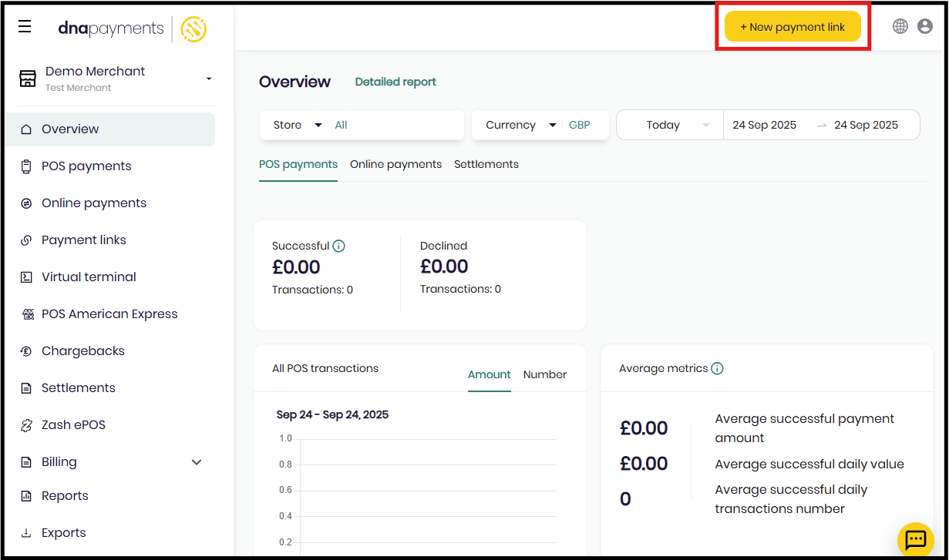Open the language globe icon
The height and width of the screenshot is (560, 949).
point(900,26)
